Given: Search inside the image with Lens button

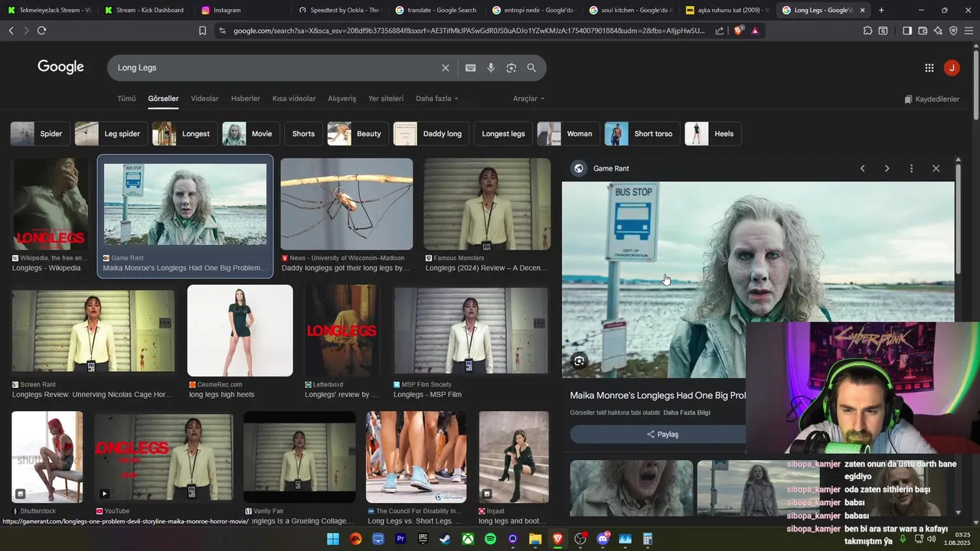Looking at the screenshot, I should (580, 360).
